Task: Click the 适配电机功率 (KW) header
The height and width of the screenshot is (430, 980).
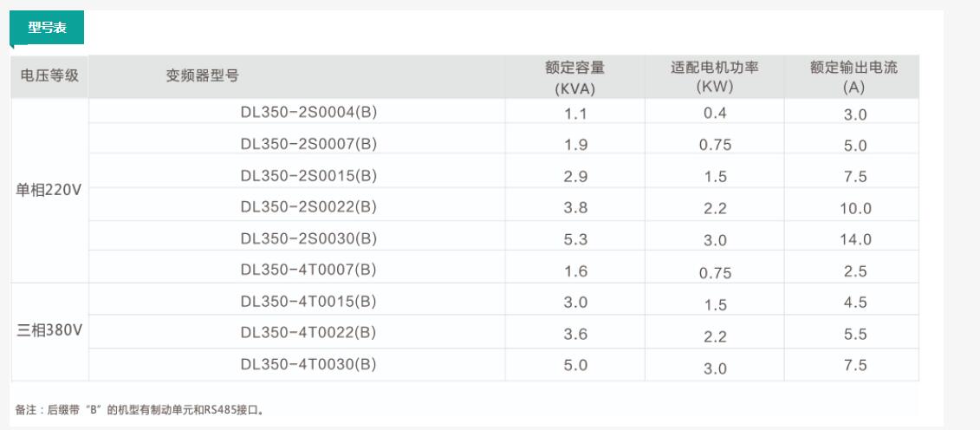Action: click(x=715, y=76)
